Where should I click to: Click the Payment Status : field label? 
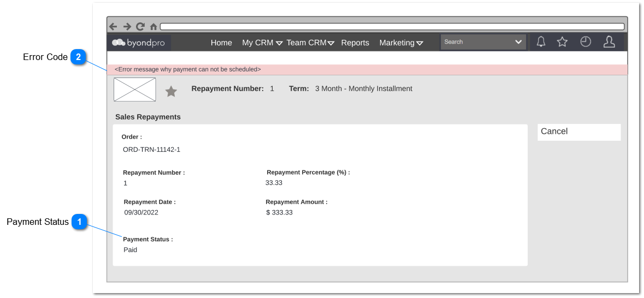point(148,239)
